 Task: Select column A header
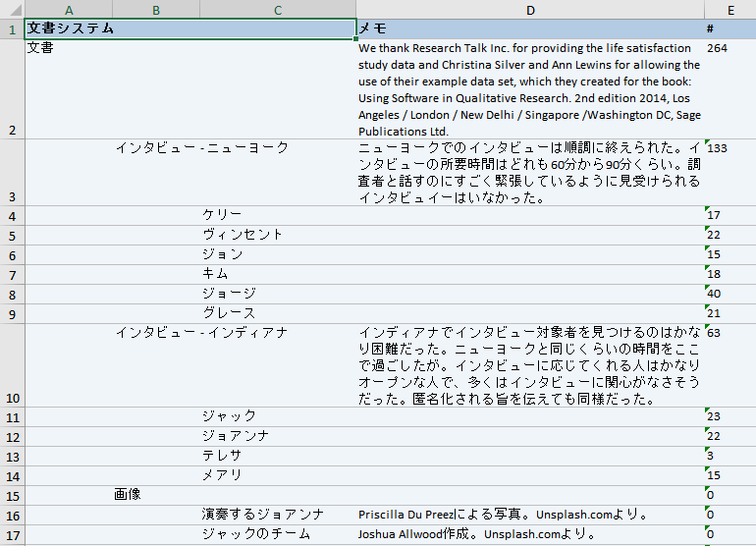point(69,10)
